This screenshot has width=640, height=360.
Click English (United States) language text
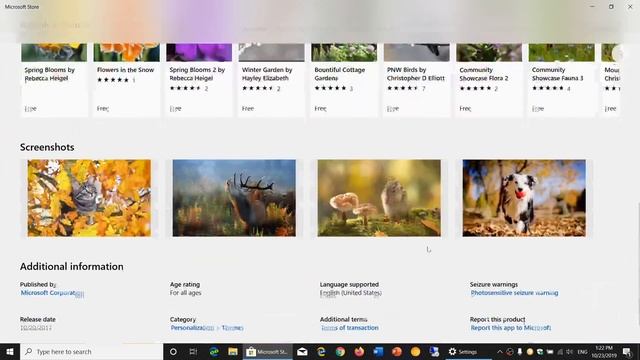[351, 293]
